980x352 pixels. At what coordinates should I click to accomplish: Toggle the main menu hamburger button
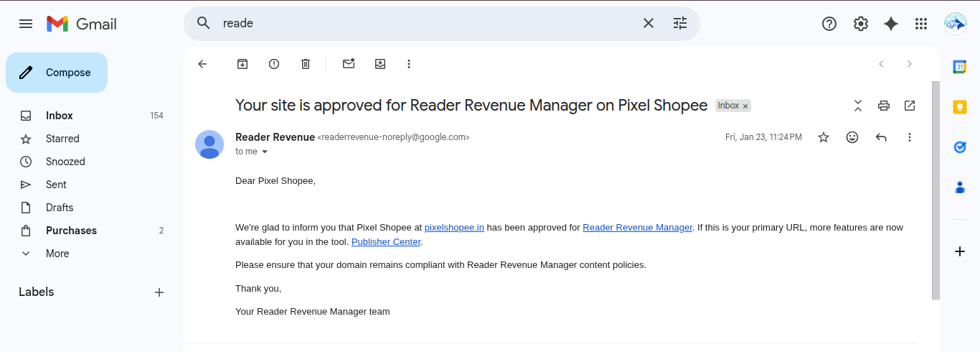[x=26, y=24]
